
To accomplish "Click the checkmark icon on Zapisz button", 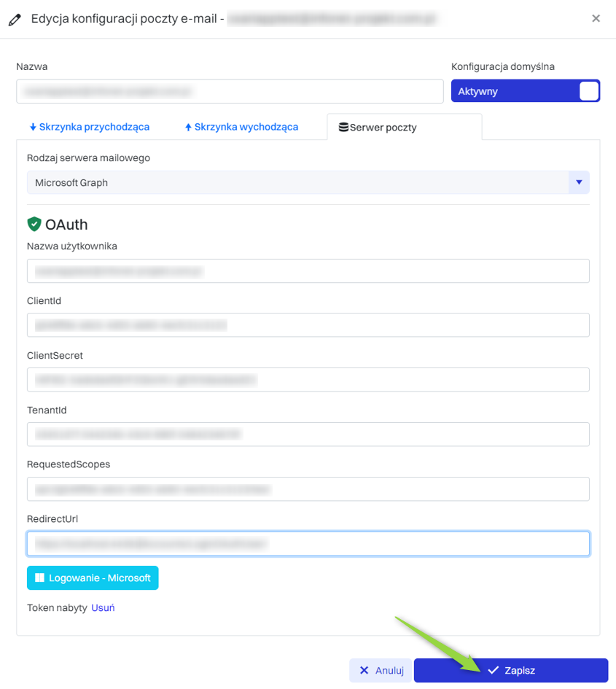I will click(x=494, y=671).
